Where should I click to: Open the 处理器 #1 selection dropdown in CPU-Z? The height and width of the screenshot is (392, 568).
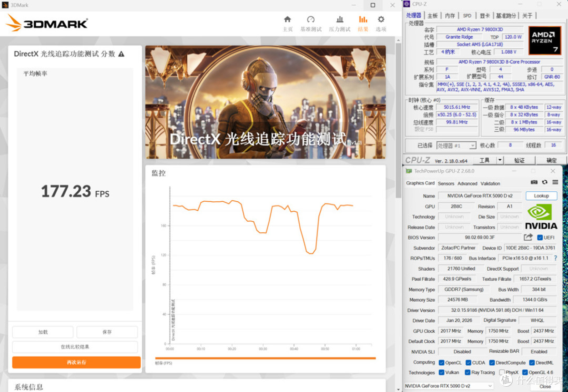tap(456, 146)
